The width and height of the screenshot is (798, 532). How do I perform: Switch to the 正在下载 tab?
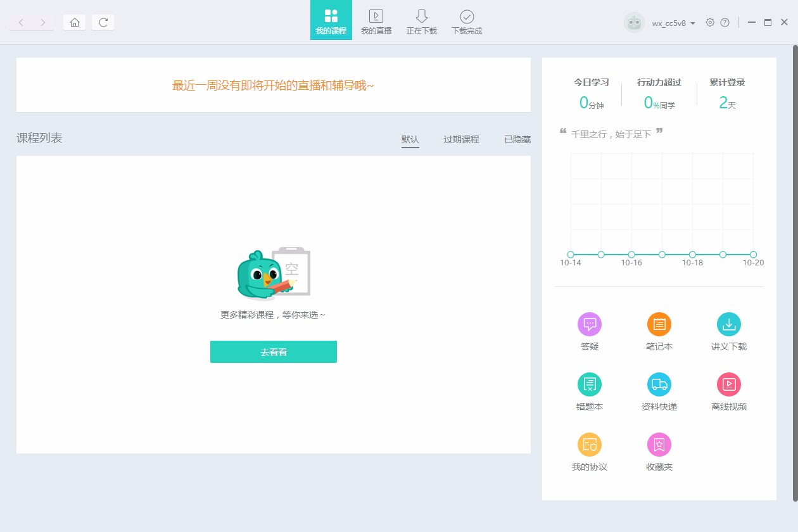(x=422, y=22)
